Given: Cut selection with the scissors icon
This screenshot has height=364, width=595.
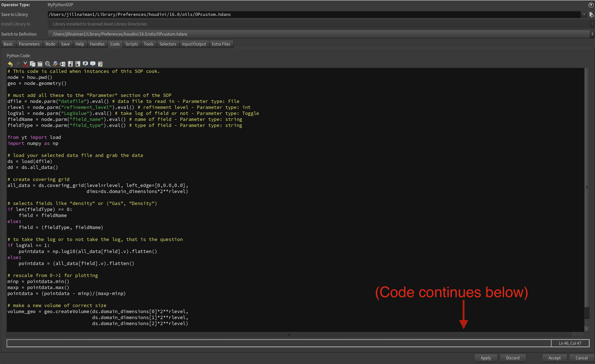Looking at the screenshot, I should [x=25, y=64].
